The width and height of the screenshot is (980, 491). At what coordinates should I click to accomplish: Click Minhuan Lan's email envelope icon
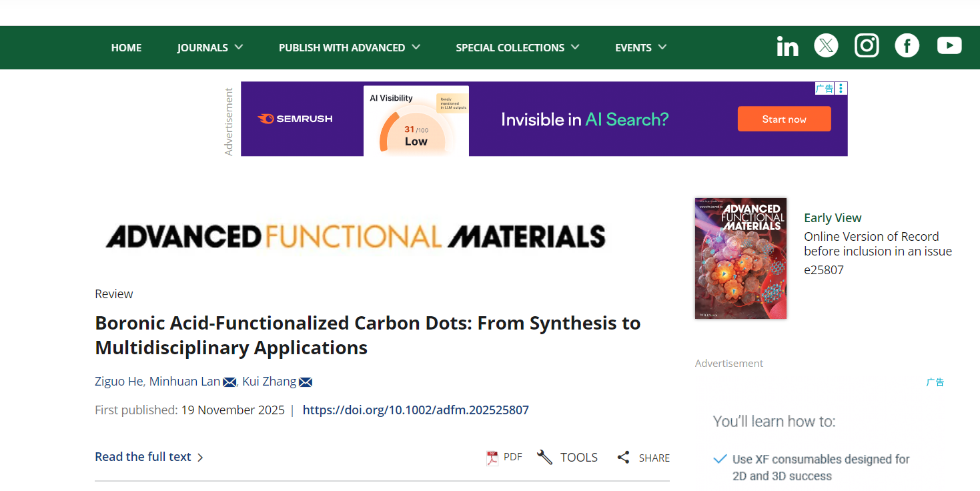[x=229, y=382]
